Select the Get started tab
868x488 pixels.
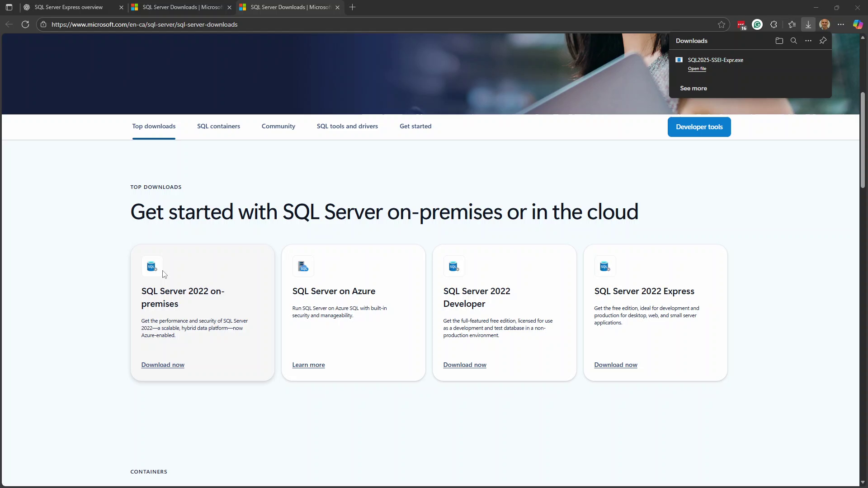point(415,127)
